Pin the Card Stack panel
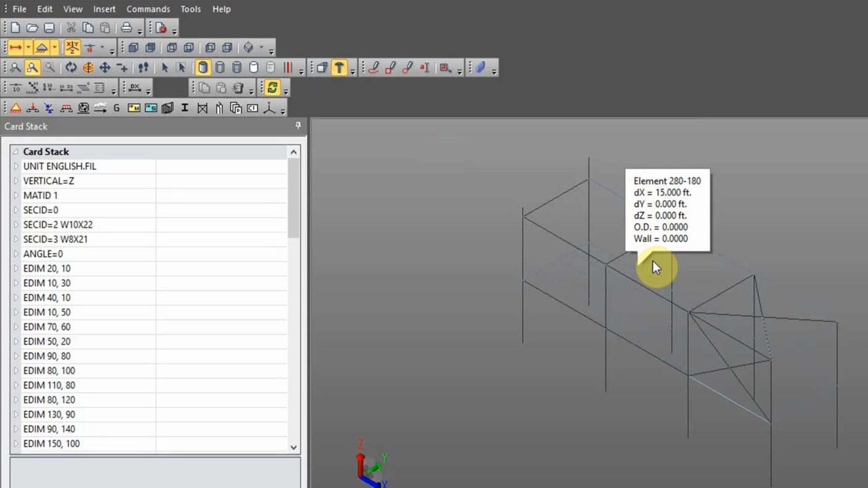The width and height of the screenshot is (868, 488). coord(298,125)
